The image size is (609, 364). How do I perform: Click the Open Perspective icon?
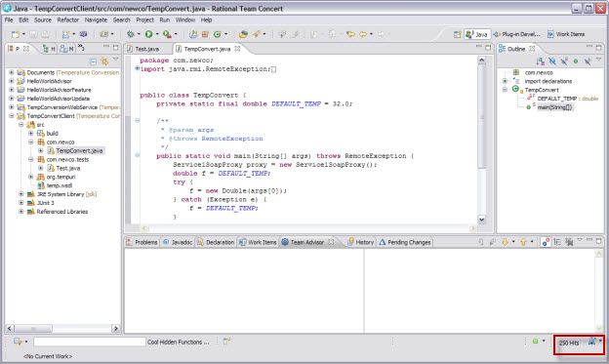458,34
